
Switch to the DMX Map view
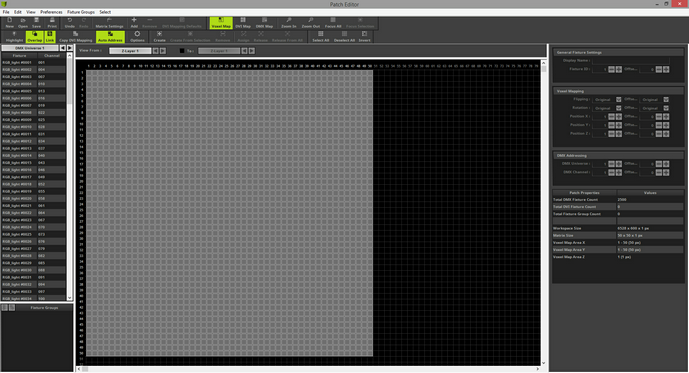264,23
